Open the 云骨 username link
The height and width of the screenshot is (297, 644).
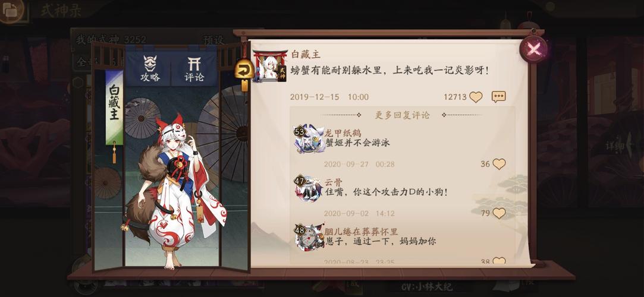(334, 182)
